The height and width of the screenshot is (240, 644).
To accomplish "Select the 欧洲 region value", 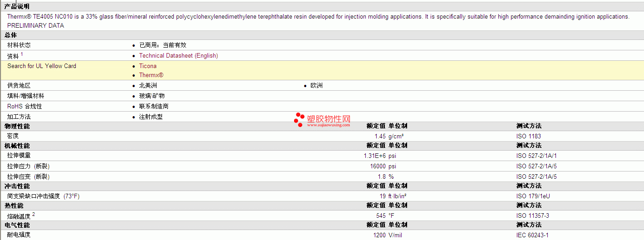I will 316,85.
